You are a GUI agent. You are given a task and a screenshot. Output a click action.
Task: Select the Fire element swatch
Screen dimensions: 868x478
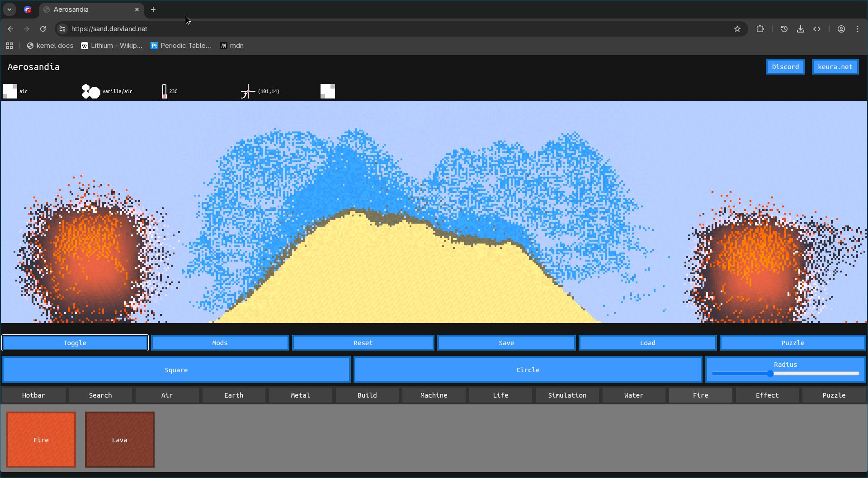41,440
